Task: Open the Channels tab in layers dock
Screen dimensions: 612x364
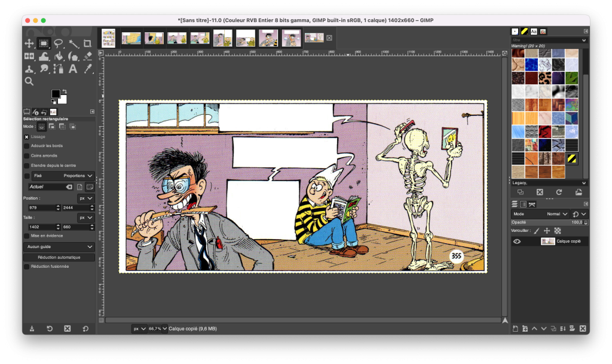Action: [x=524, y=204]
